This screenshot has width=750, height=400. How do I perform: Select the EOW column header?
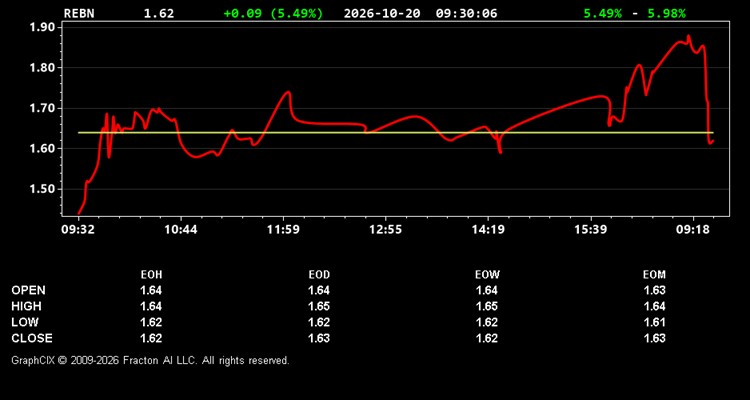pos(487,275)
